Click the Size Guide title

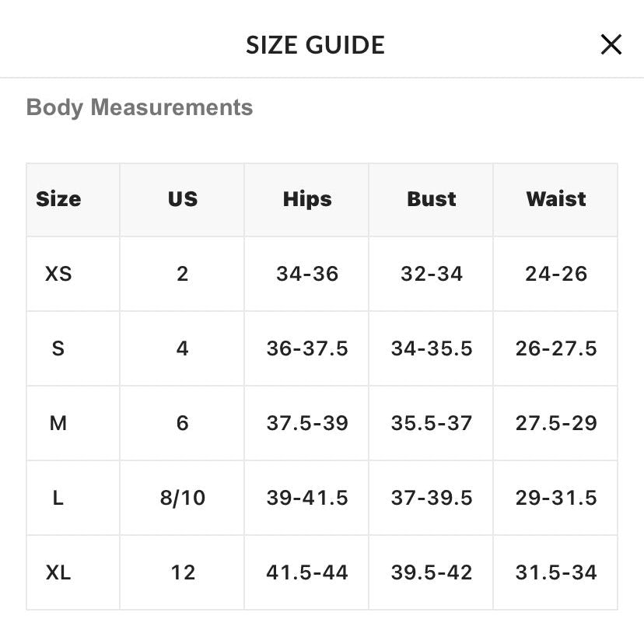tap(315, 45)
